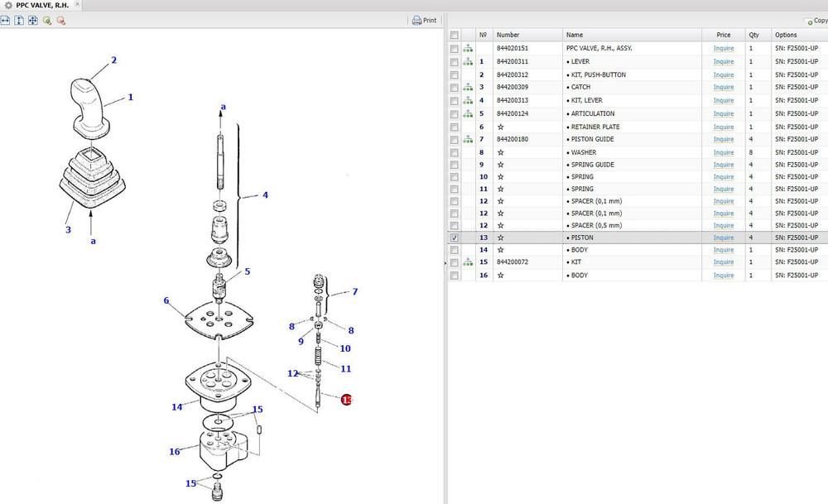Select diagram callout 3 near the boot

pos(68,229)
